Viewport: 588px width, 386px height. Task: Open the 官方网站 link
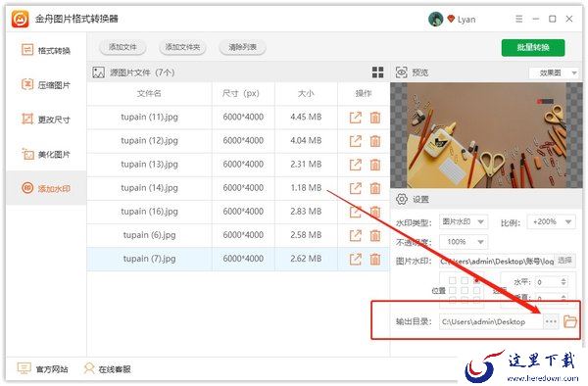[43, 369]
